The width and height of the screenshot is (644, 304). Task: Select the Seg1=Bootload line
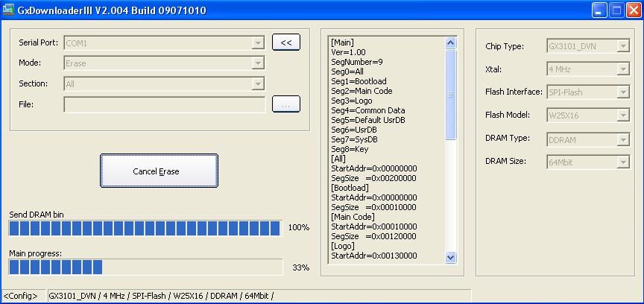359,81
